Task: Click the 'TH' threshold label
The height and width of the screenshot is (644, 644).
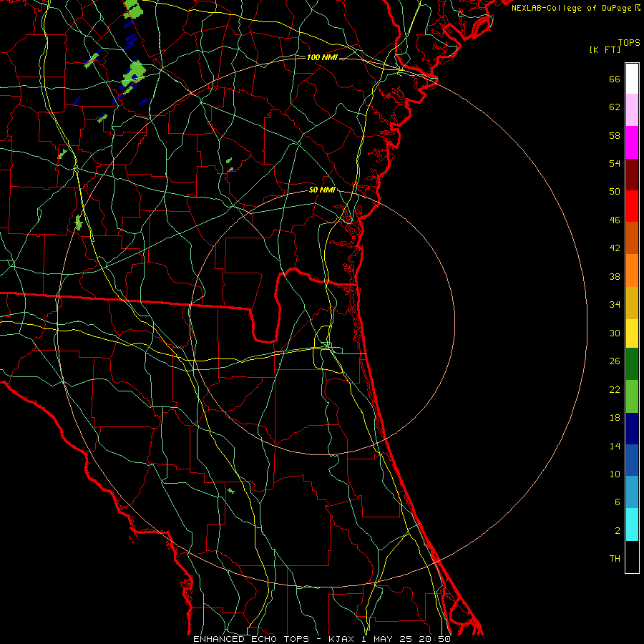Action: [615, 559]
